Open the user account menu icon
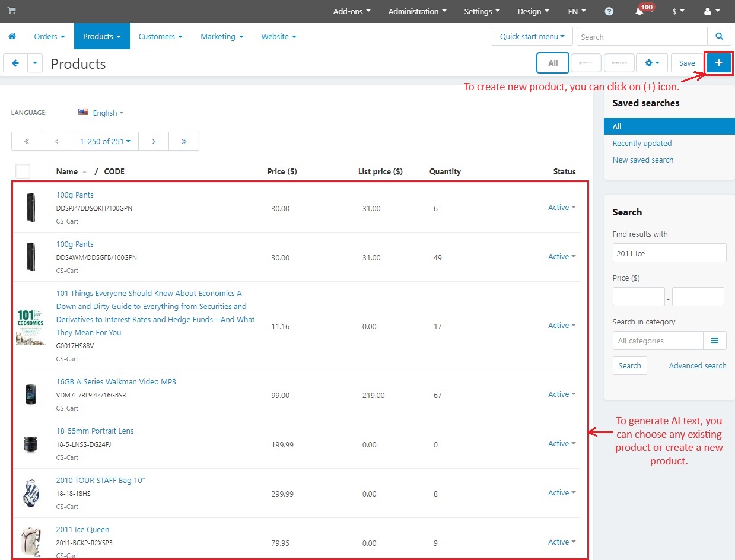 tap(711, 11)
